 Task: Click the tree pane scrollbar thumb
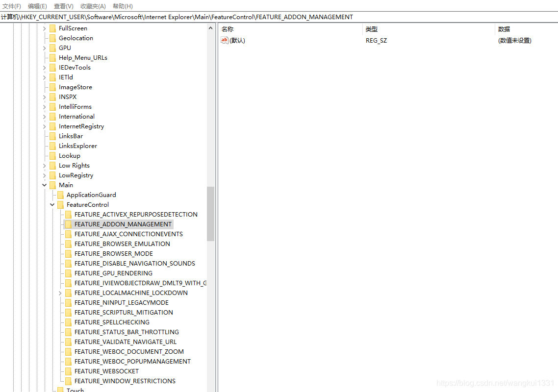coord(210,214)
